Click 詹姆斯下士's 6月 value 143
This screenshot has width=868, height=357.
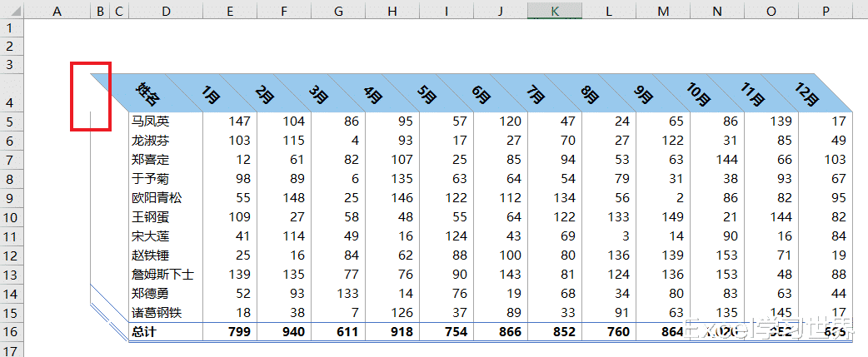click(501, 275)
